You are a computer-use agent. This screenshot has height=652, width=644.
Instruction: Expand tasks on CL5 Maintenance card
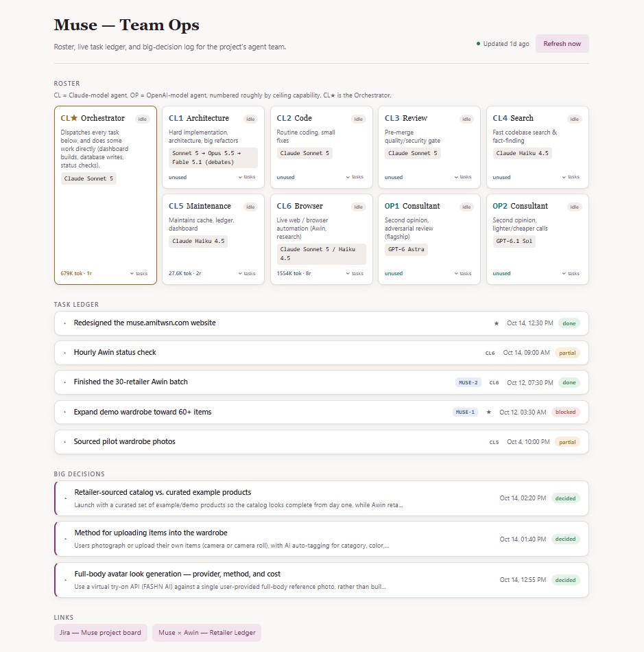click(x=247, y=273)
